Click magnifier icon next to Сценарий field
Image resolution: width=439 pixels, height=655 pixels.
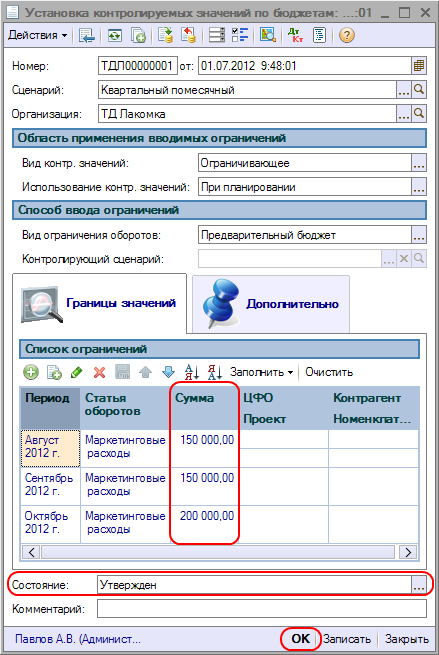pos(419,89)
